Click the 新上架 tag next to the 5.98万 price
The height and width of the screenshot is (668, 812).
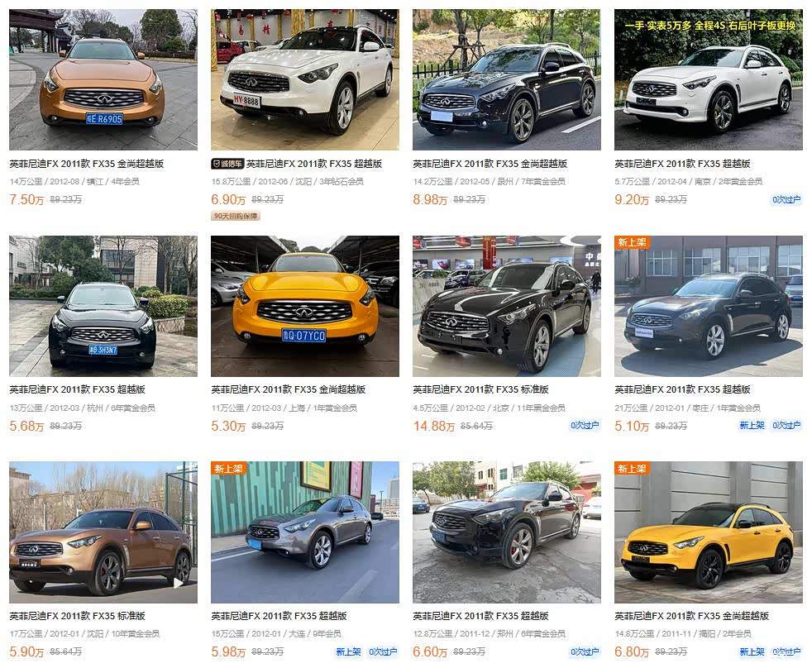pyautogui.click(x=348, y=651)
